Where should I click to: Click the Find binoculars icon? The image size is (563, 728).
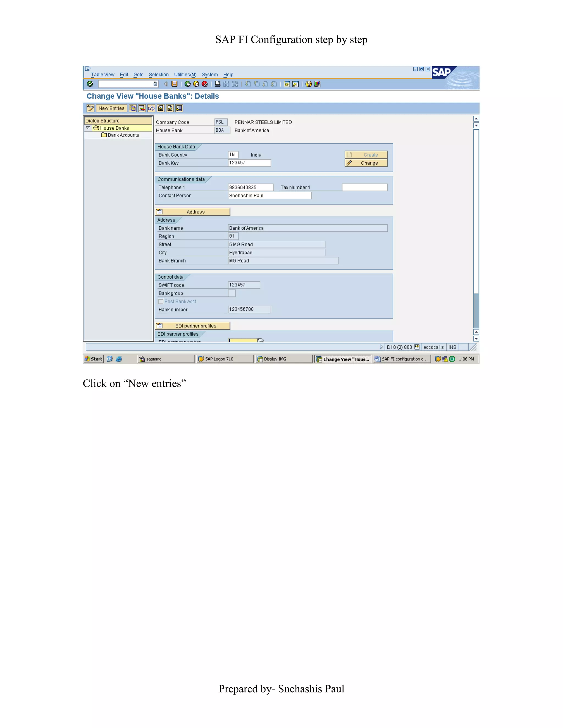click(226, 84)
